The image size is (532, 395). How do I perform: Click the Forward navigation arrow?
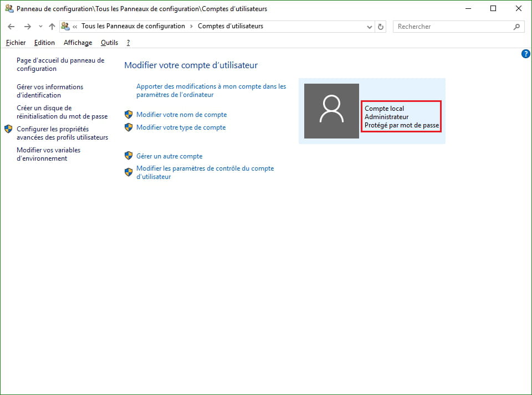click(x=27, y=27)
